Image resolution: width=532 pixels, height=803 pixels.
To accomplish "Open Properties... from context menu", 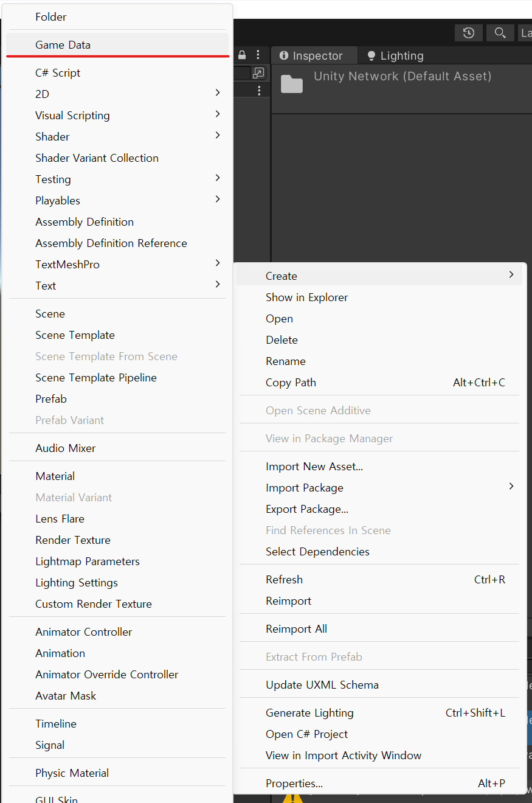I will (379, 784).
